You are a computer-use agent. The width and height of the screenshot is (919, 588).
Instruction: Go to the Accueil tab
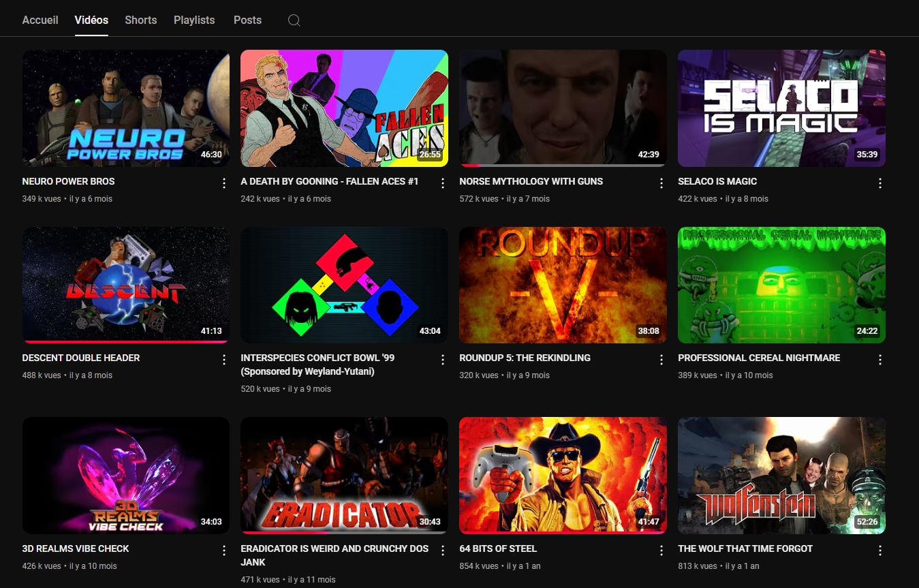pos(40,20)
